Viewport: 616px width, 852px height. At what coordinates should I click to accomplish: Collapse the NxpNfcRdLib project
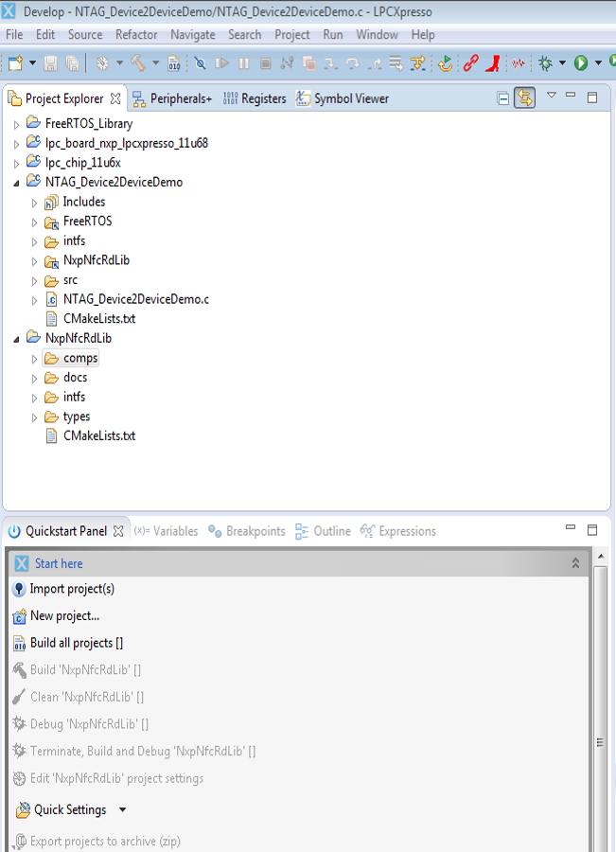pyautogui.click(x=16, y=339)
